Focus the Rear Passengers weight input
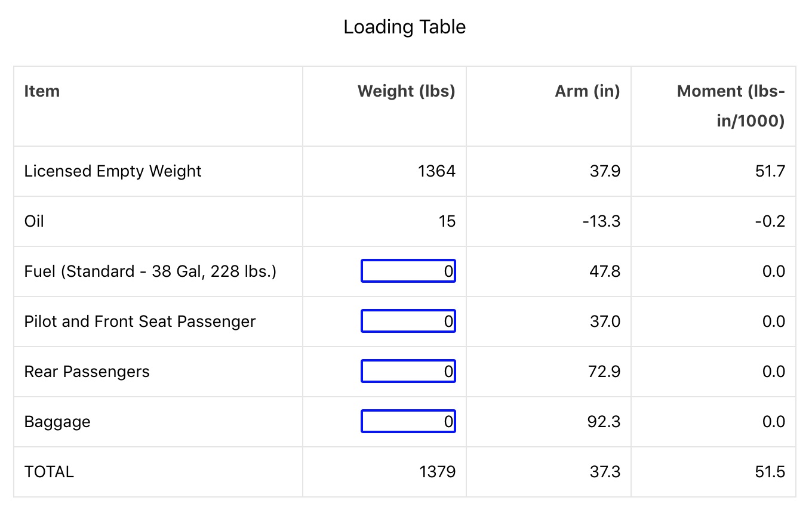 [408, 372]
